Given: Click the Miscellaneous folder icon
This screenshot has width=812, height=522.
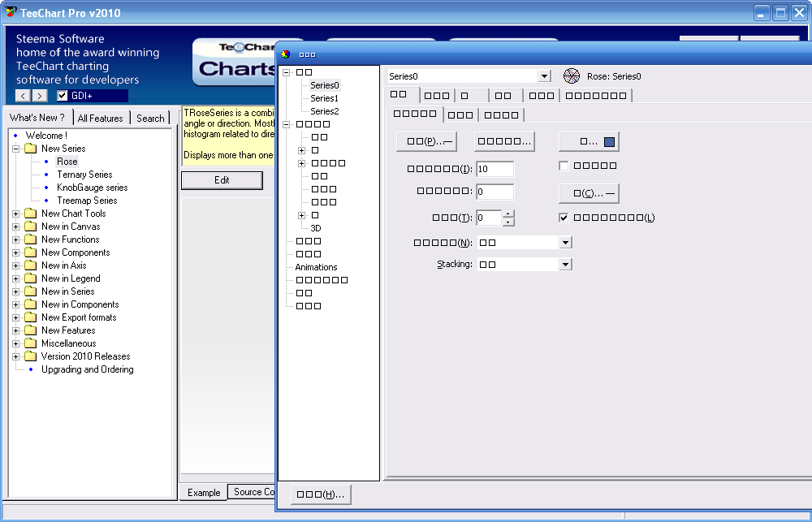Looking at the screenshot, I should pos(31,343).
